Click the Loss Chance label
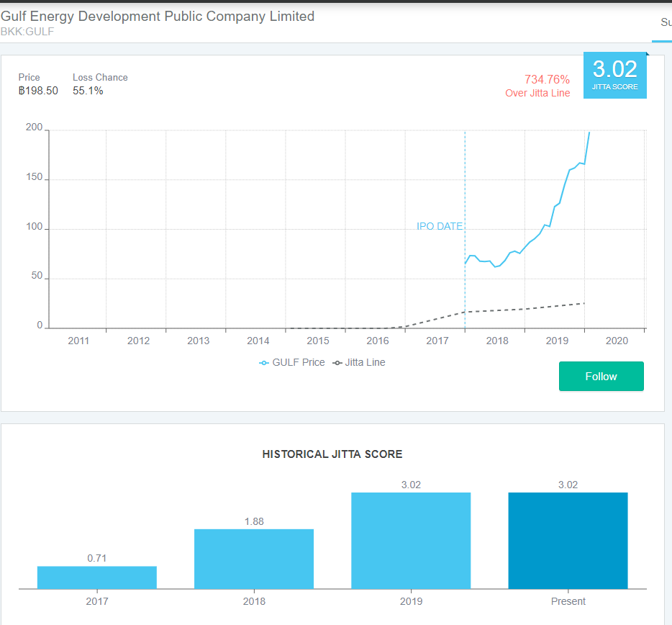This screenshot has height=625, width=672. (x=100, y=77)
